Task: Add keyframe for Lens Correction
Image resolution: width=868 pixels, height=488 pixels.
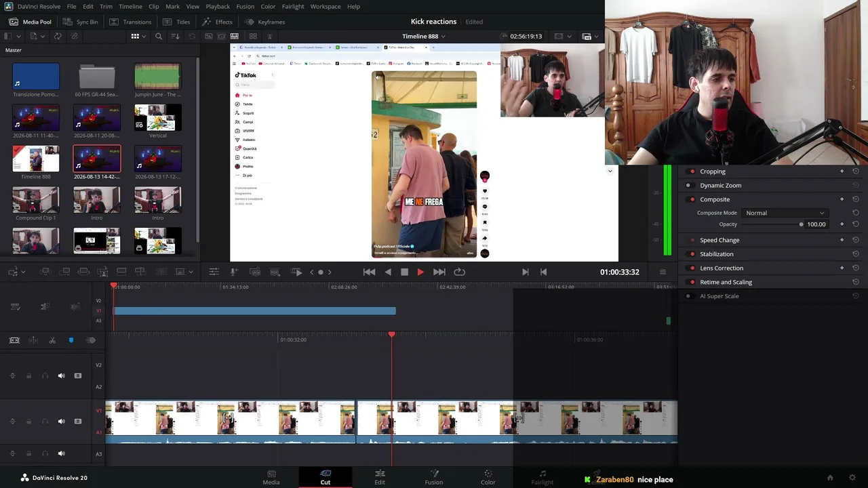Action: [x=842, y=268]
